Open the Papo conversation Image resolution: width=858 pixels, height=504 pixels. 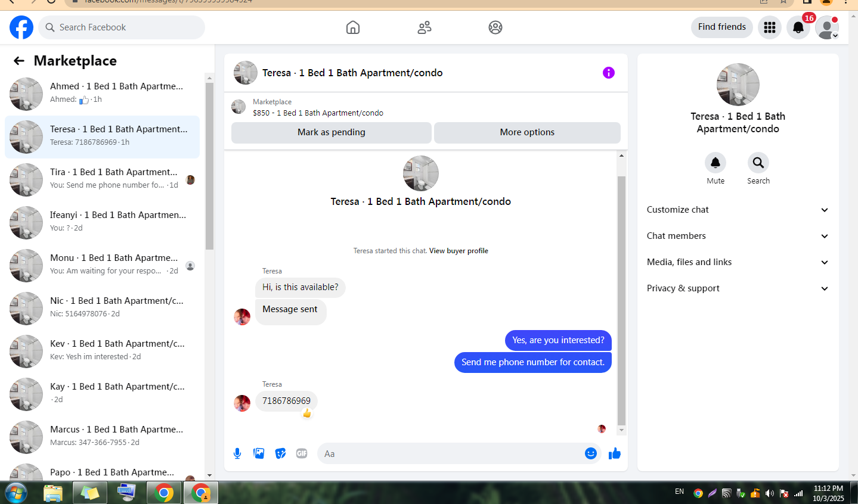102,471
